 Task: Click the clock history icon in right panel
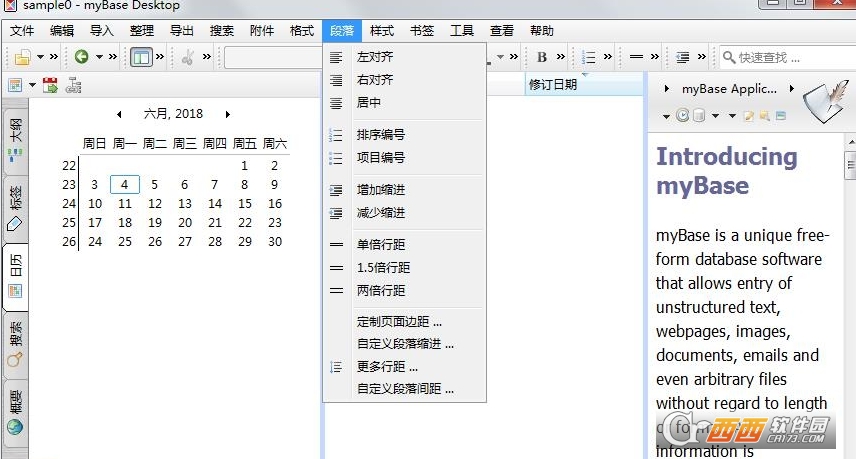coord(682,115)
